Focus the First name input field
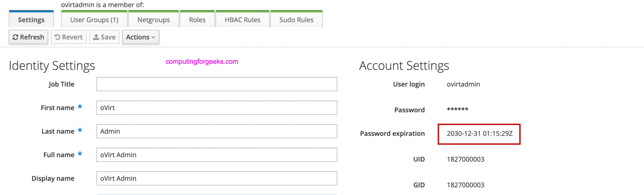 click(x=217, y=108)
